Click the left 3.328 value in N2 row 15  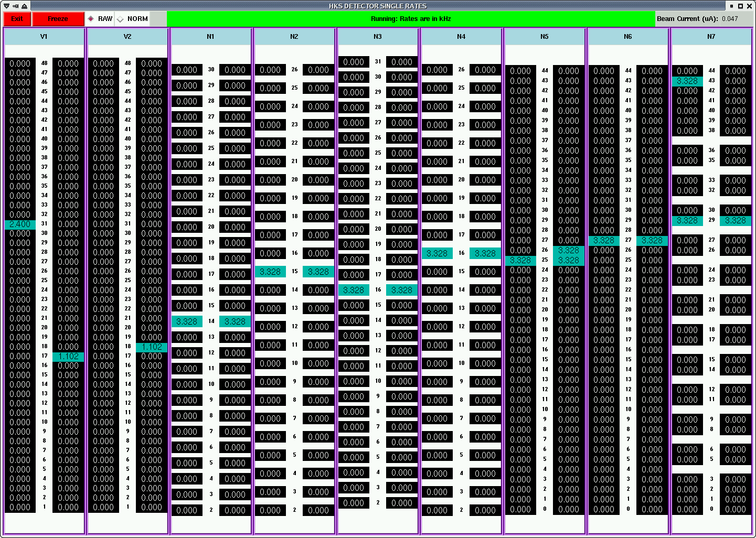pyautogui.click(x=270, y=272)
